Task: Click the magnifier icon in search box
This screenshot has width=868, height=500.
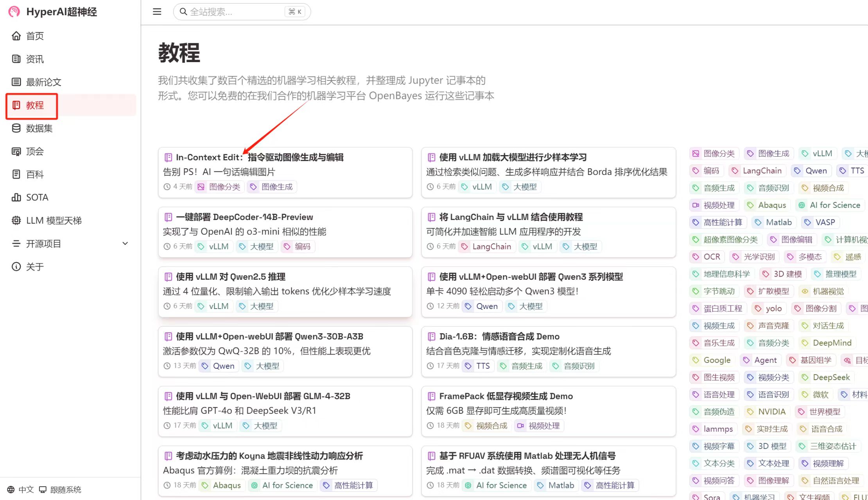Action: tap(183, 12)
